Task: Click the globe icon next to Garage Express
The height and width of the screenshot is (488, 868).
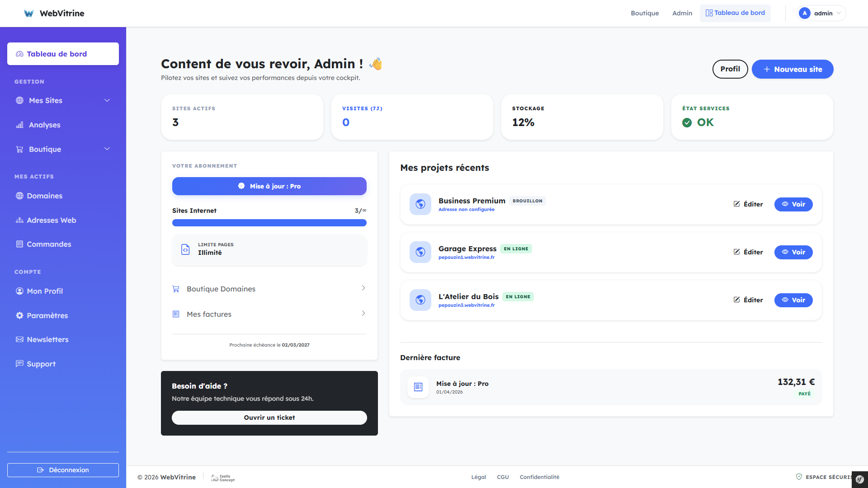Action: point(420,252)
